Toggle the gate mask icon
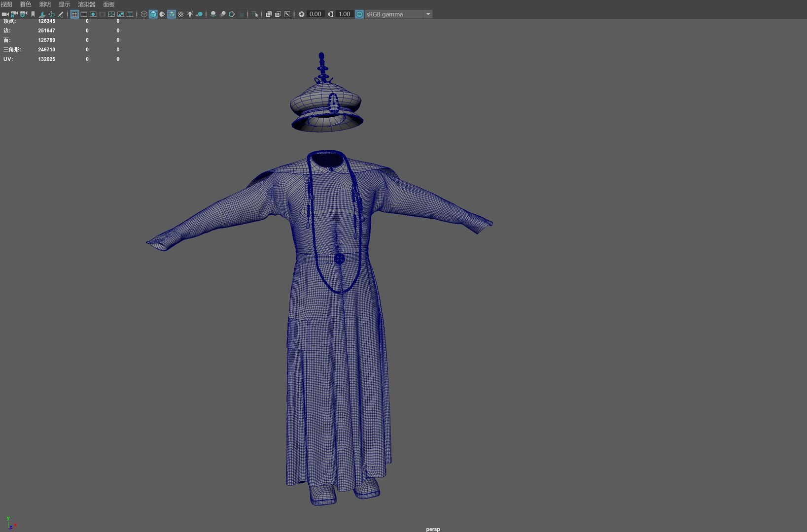 (102, 14)
